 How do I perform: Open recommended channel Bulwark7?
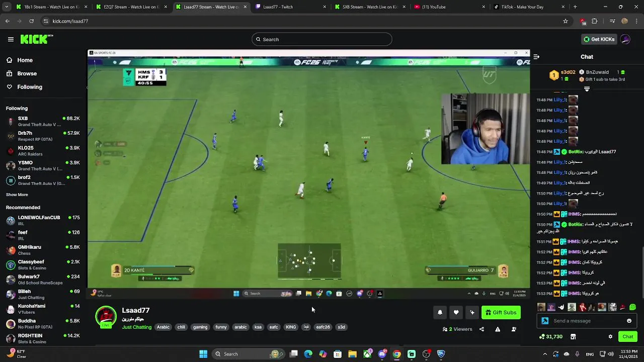coord(43,279)
